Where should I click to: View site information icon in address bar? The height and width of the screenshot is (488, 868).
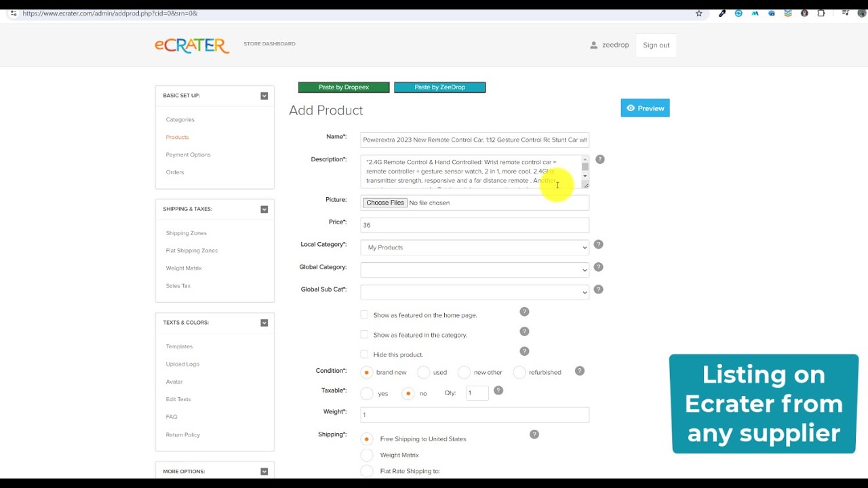point(13,13)
